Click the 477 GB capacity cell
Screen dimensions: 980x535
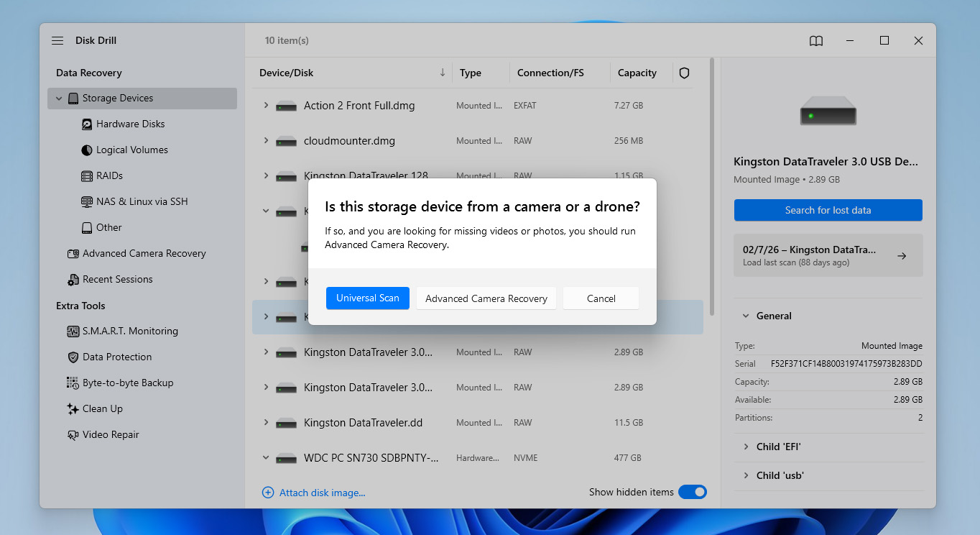pyautogui.click(x=629, y=458)
